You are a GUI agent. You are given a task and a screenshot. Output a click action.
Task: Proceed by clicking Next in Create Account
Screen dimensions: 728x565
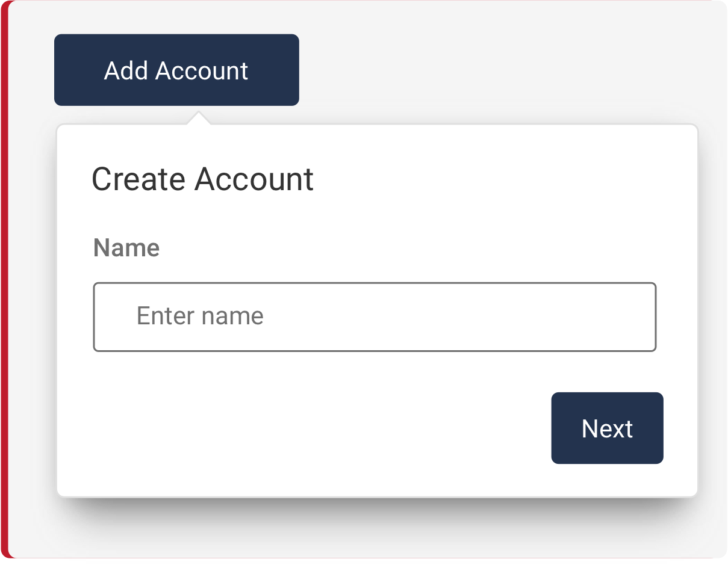607,428
